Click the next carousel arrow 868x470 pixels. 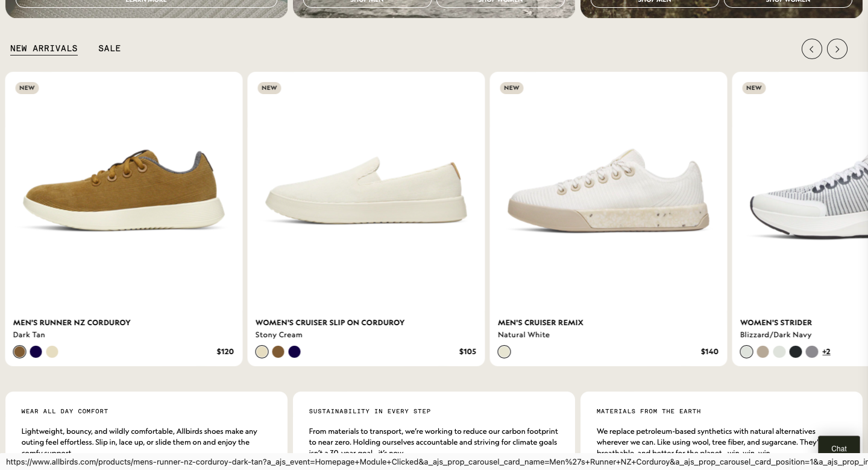click(837, 49)
